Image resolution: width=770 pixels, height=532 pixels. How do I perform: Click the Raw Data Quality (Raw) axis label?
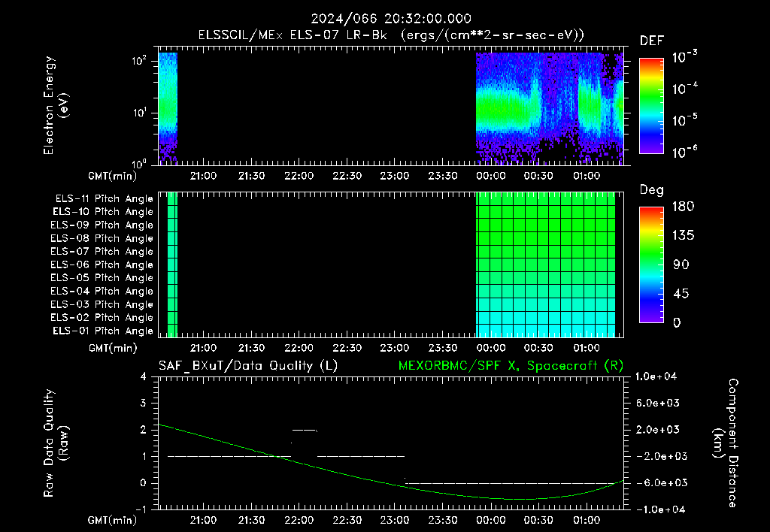pos(56,443)
